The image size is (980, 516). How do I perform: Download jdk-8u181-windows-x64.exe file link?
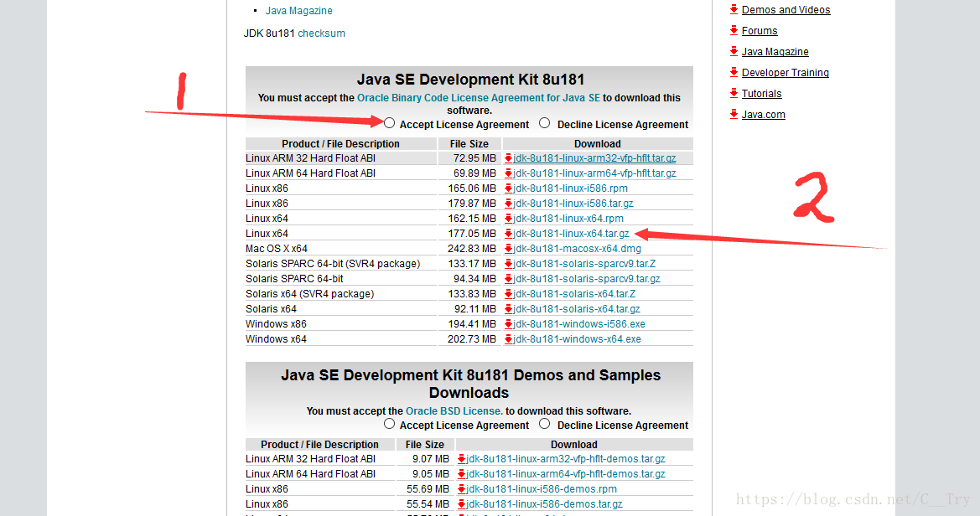pos(577,339)
